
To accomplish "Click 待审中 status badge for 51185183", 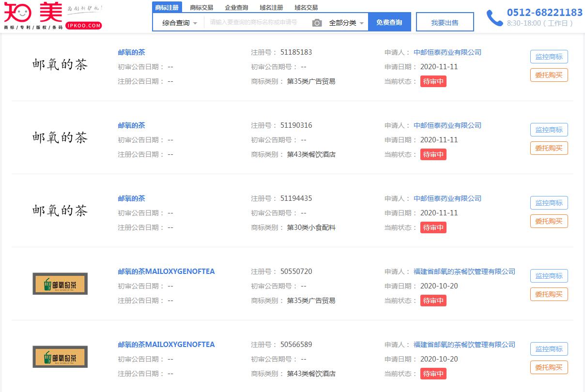I will tap(433, 81).
